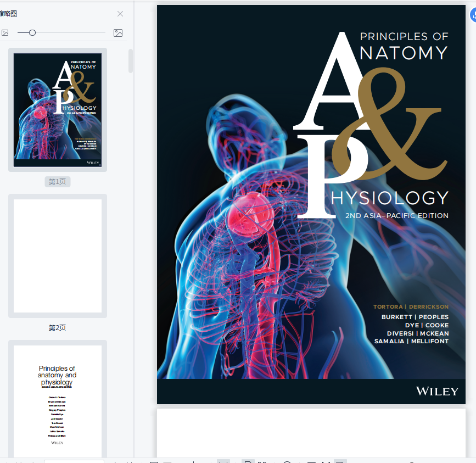Click the 第2页 page label
The height and width of the screenshot is (463, 476).
tap(58, 327)
